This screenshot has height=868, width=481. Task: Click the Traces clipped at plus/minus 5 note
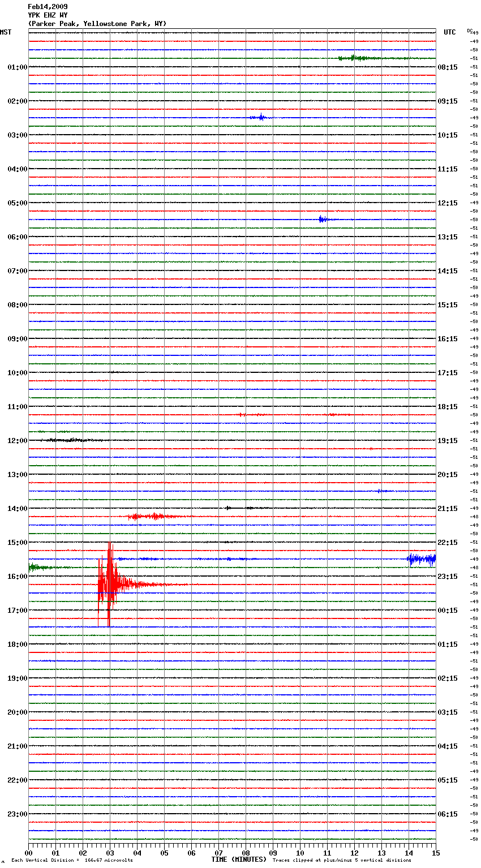tap(342, 861)
